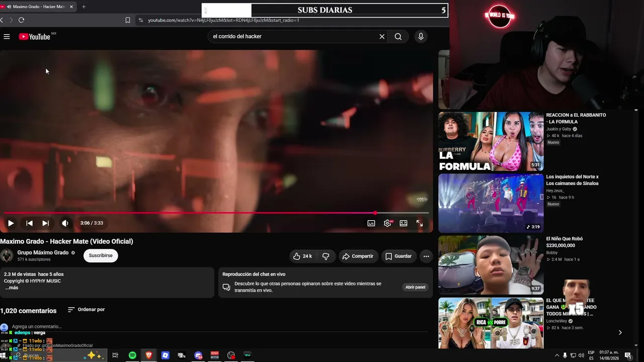The width and height of the screenshot is (644, 362).
Task: Dislike the video
Action: 326,256
